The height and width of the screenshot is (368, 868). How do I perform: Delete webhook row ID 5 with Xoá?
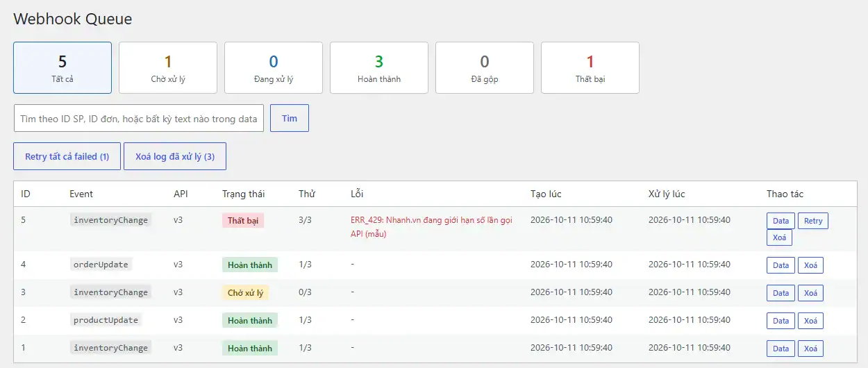(779, 237)
